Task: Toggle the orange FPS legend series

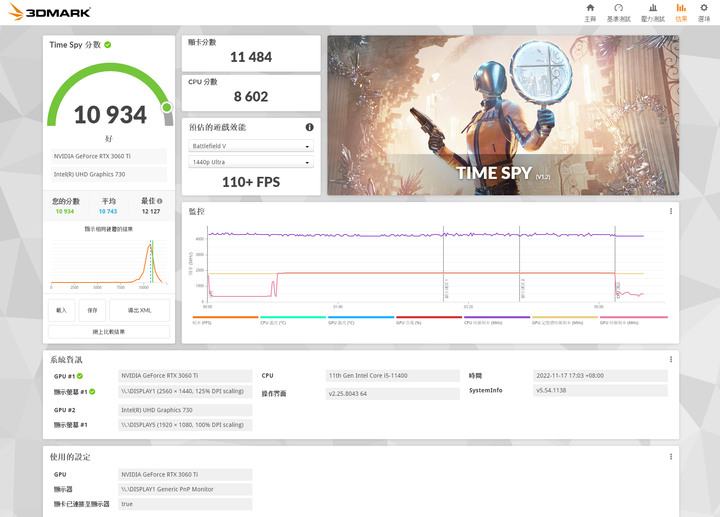Action: 225,320
